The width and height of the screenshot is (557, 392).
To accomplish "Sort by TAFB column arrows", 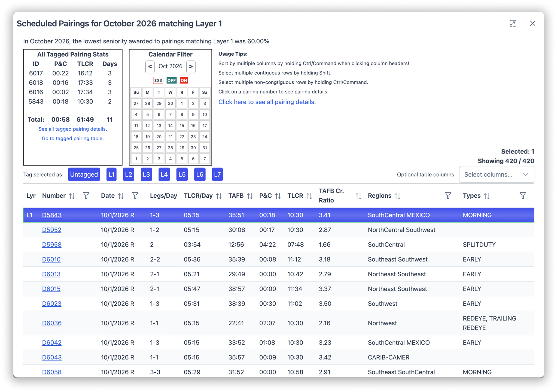I will [x=250, y=196].
